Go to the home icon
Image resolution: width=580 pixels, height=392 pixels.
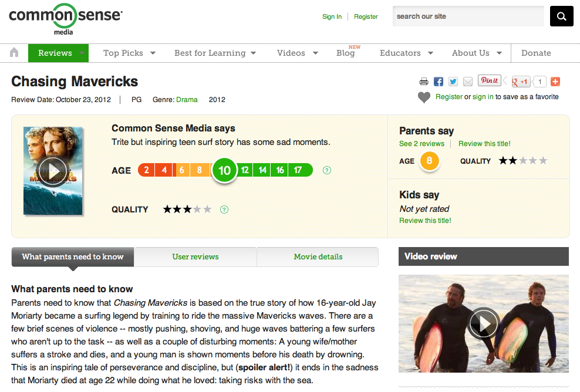15,53
